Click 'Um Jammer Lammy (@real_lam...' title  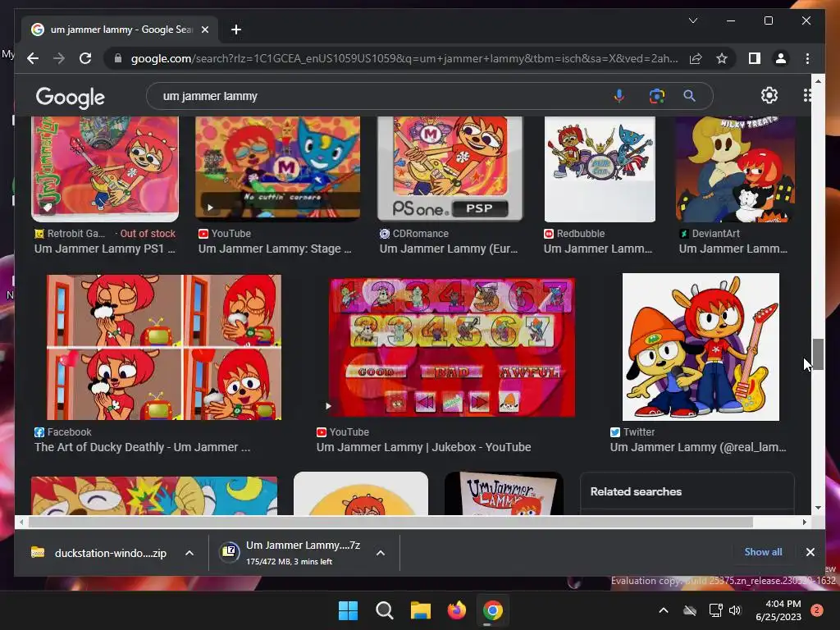click(x=698, y=447)
